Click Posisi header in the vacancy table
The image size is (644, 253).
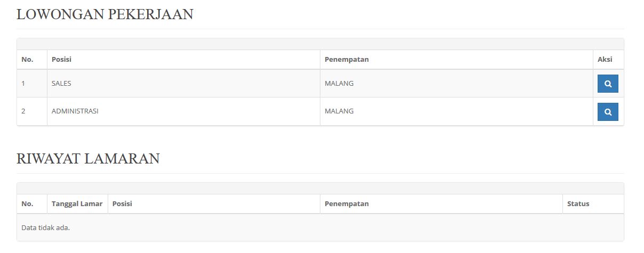[61, 59]
